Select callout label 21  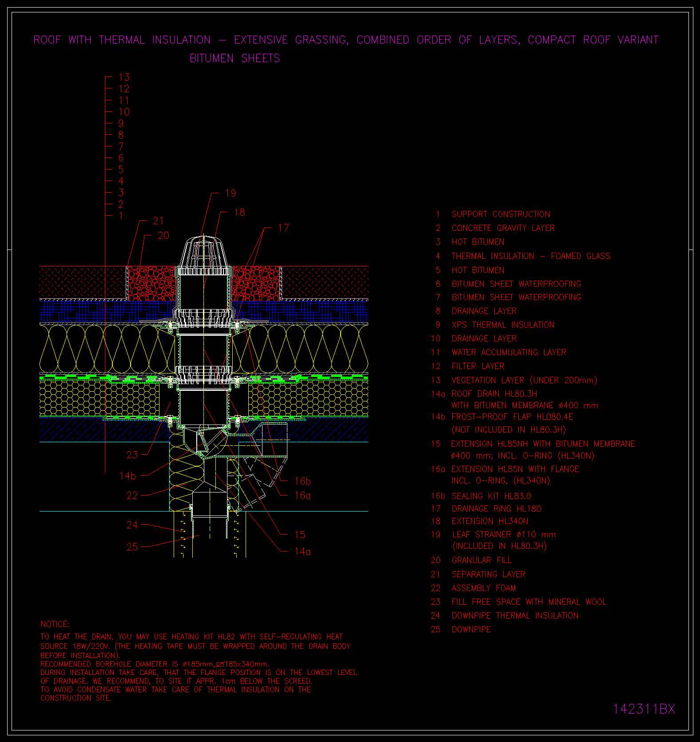tap(159, 221)
